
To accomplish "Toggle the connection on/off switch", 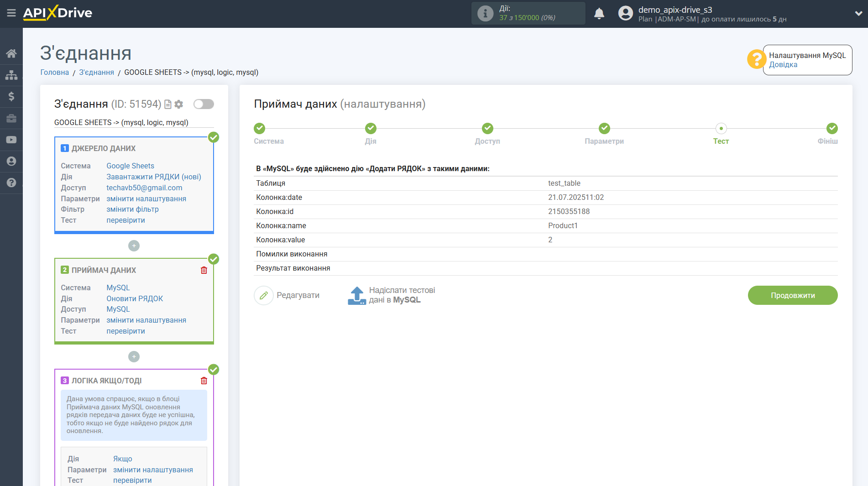I will 204,104.
